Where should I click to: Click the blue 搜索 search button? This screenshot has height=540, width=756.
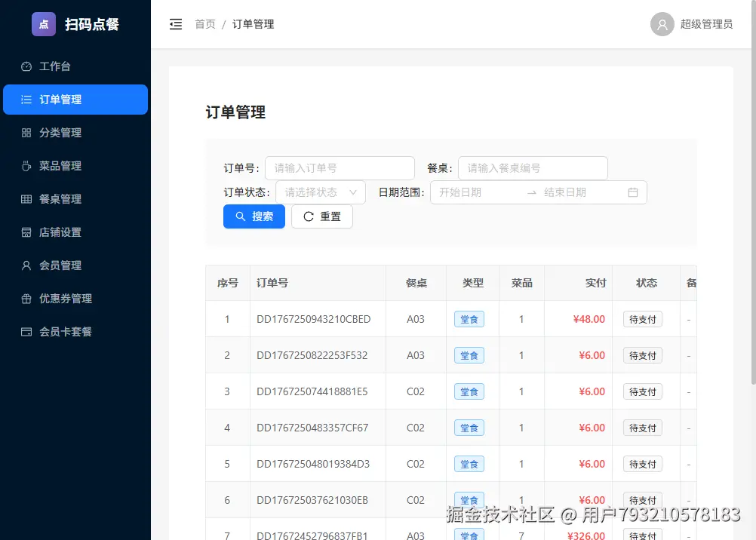(x=254, y=216)
